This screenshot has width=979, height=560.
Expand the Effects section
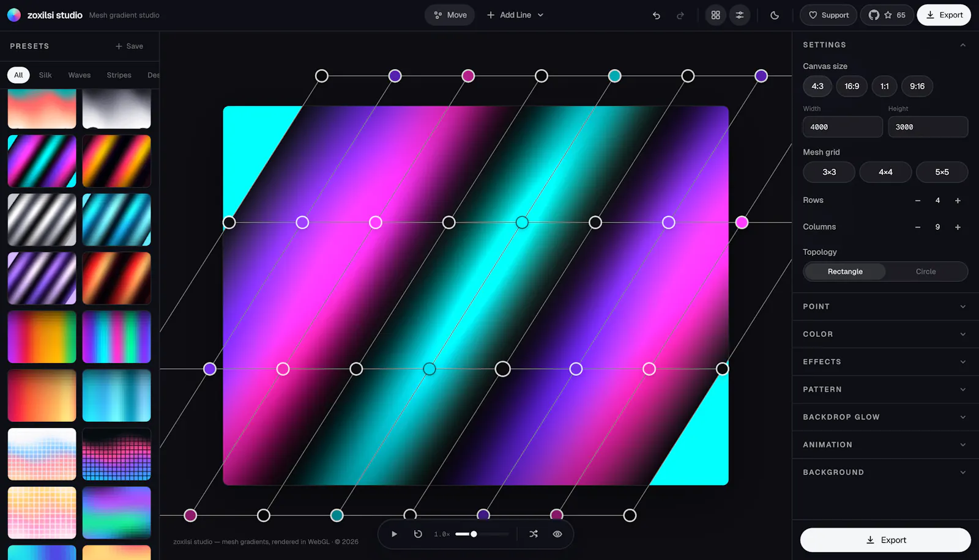[x=885, y=361]
